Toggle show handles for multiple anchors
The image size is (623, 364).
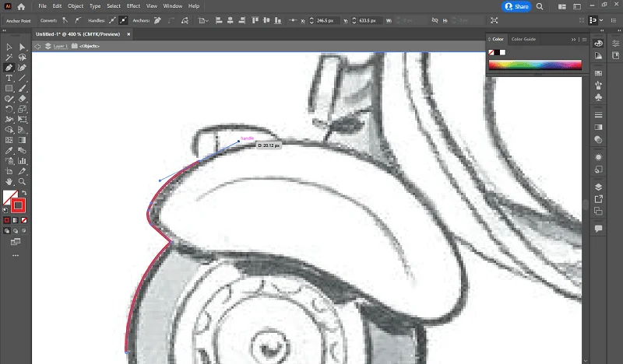pyautogui.click(x=113, y=20)
